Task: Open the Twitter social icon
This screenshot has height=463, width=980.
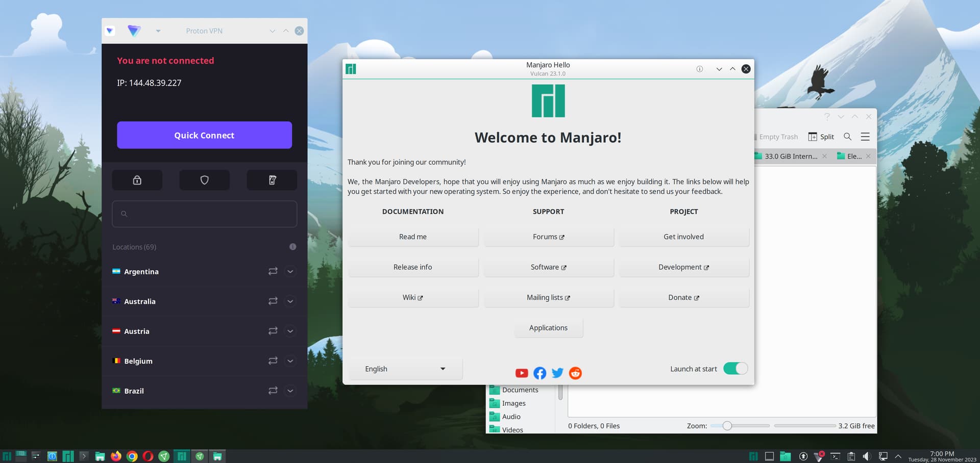Action: pyautogui.click(x=557, y=373)
